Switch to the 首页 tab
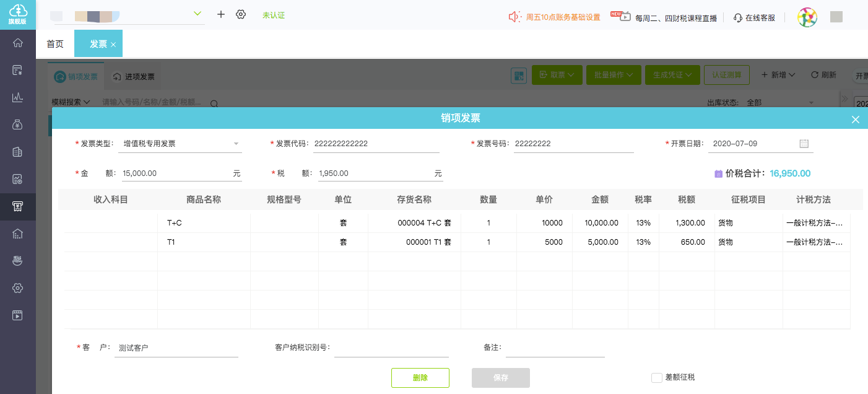 pos(55,44)
